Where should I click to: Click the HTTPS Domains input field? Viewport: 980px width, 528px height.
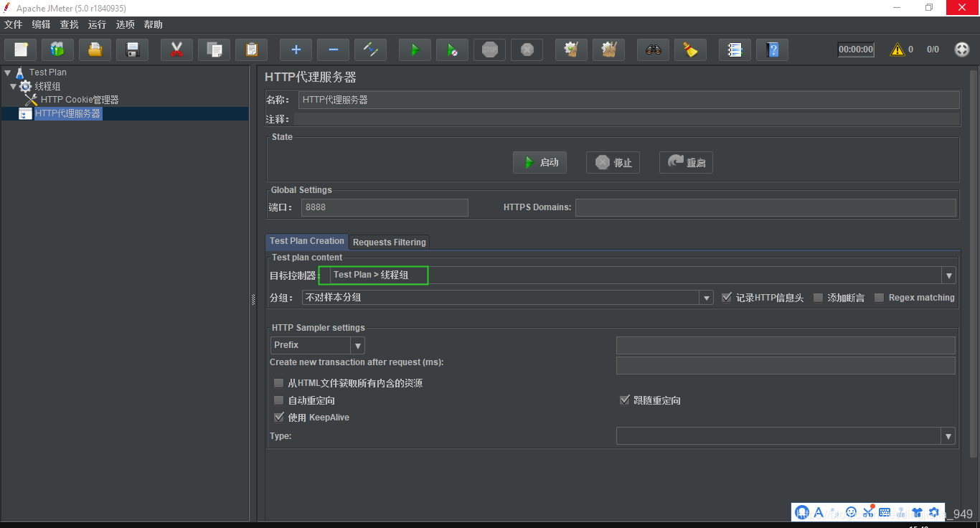[765, 207]
